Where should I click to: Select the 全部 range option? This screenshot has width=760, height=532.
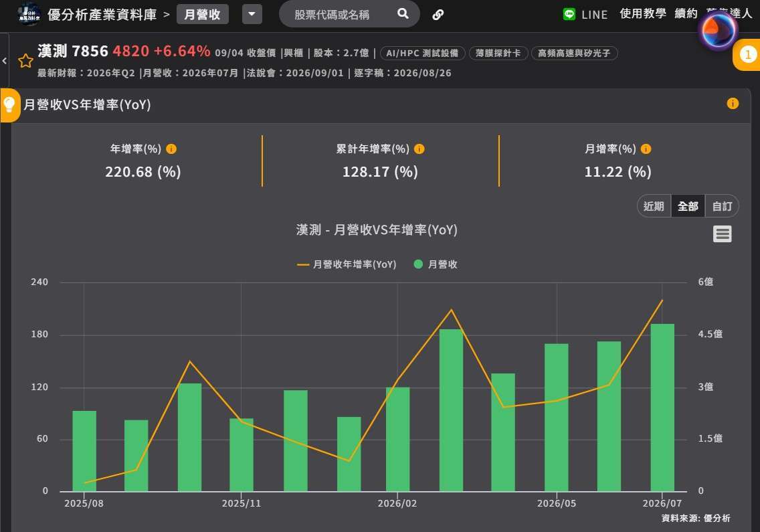(x=688, y=206)
